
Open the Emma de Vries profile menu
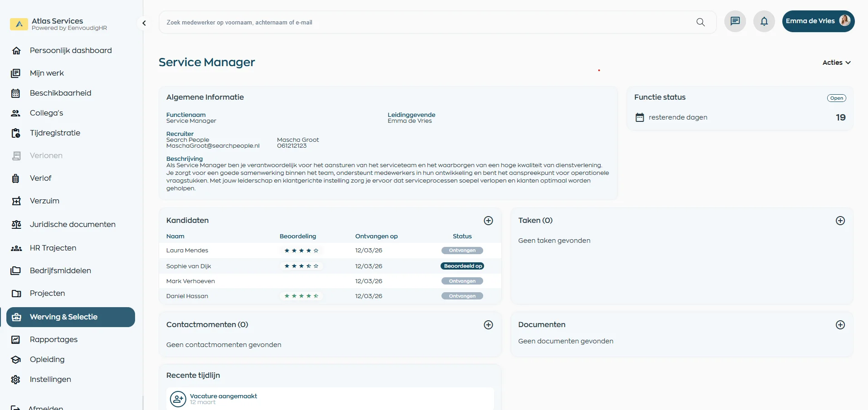click(x=818, y=21)
